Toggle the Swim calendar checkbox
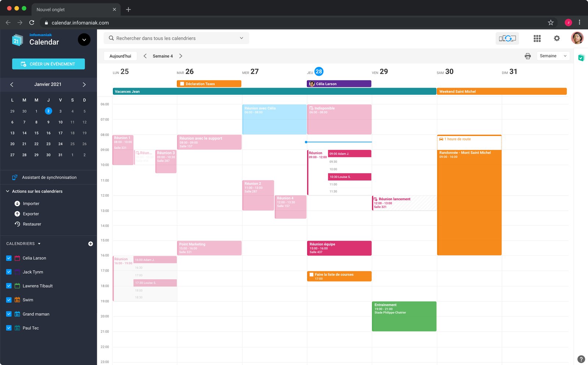Viewport: 588px width, 365px height. (x=9, y=300)
